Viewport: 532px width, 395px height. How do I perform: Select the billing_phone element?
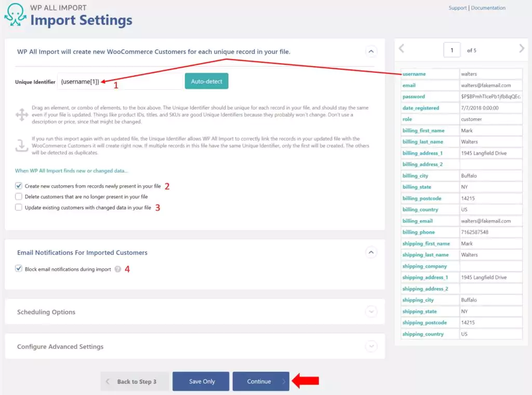pyautogui.click(x=418, y=232)
